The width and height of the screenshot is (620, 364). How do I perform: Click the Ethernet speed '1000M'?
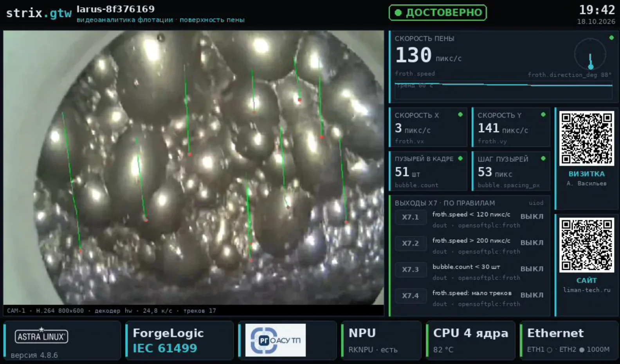[598, 350]
